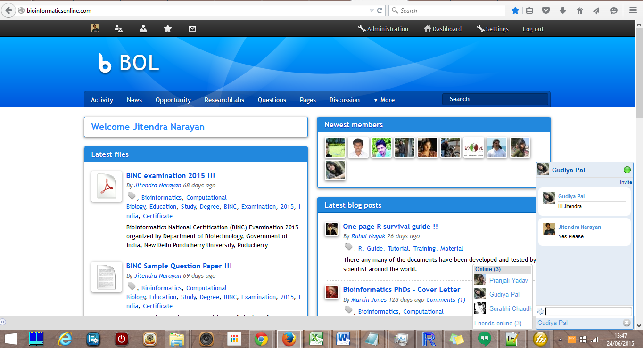Go to the Dashboard link
This screenshot has width=644, height=348.
point(443,29)
